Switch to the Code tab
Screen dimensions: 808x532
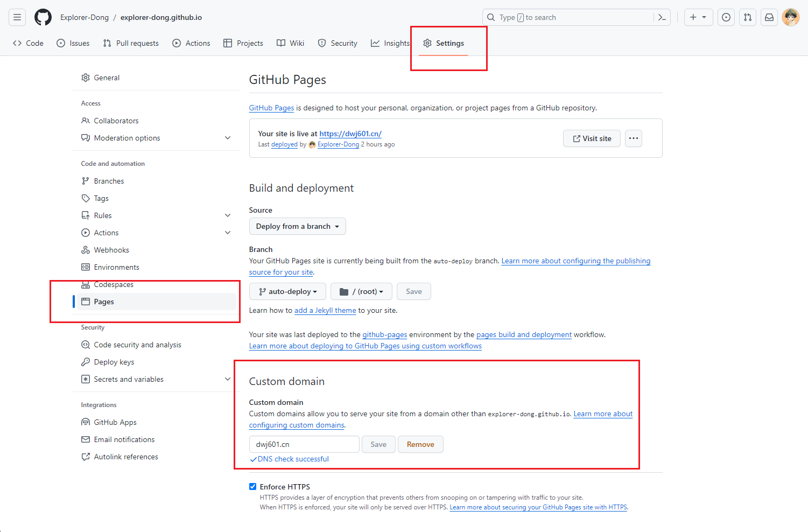(29, 43)
